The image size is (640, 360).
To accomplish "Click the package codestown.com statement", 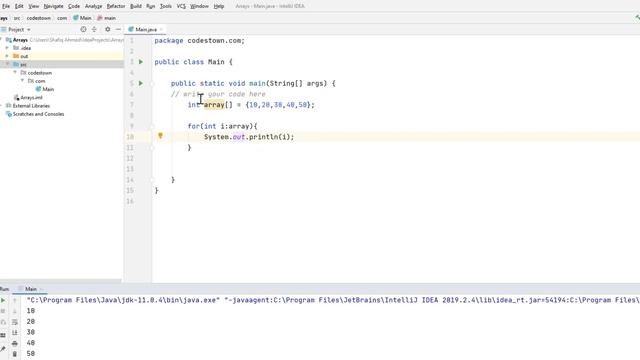I will (200, 40).
